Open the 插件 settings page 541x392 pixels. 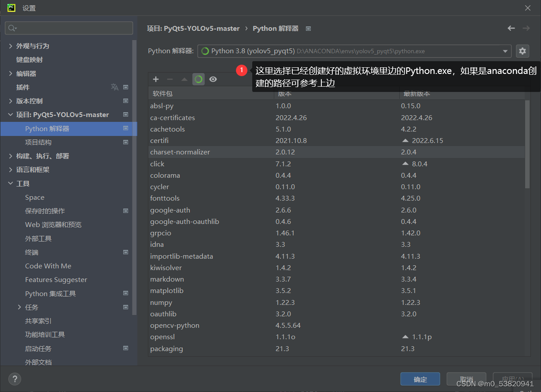23,87
